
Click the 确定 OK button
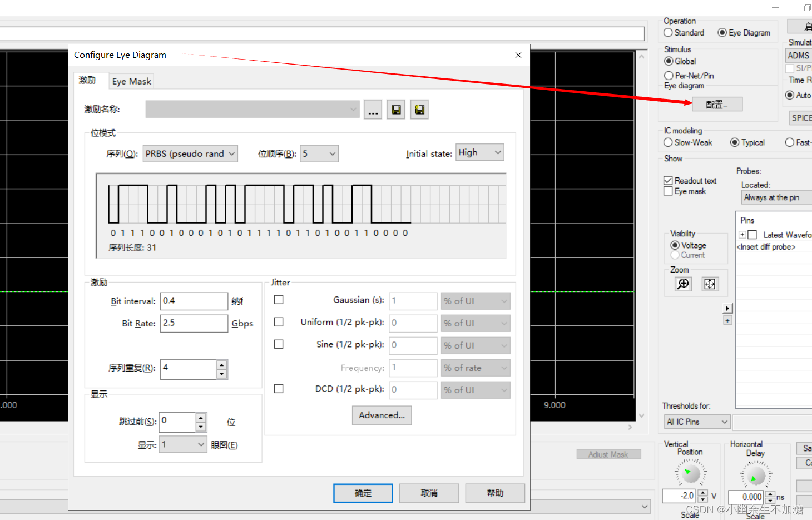363,493
